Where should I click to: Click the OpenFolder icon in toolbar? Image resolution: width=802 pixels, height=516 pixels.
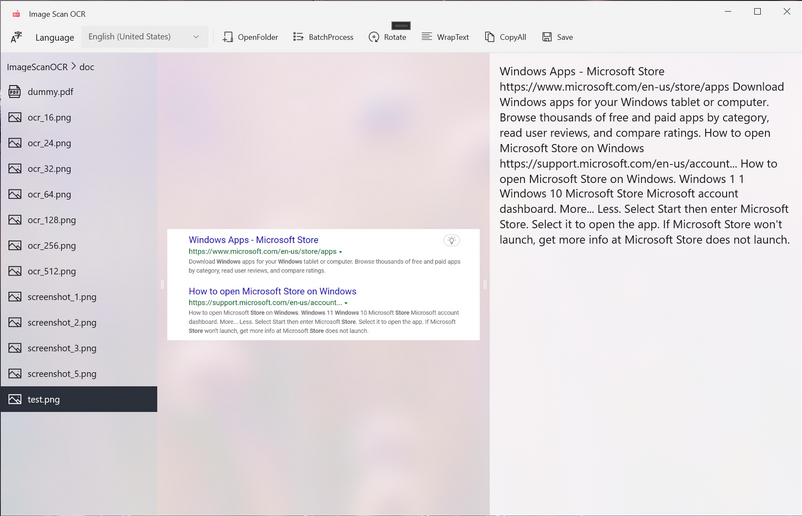pyautogui.click(x=228, y=37)
